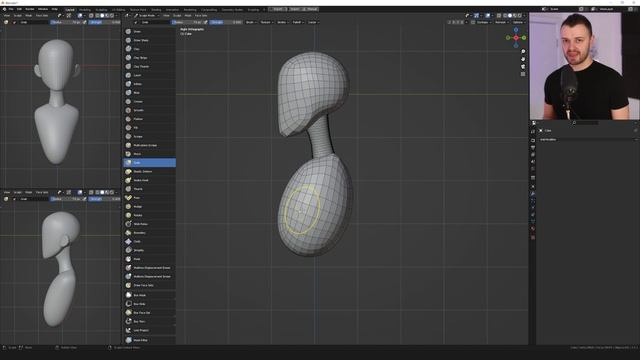Open the Cursor settings dropdown
The height and width of the screenshot is (360, 640).
point(313,22)
